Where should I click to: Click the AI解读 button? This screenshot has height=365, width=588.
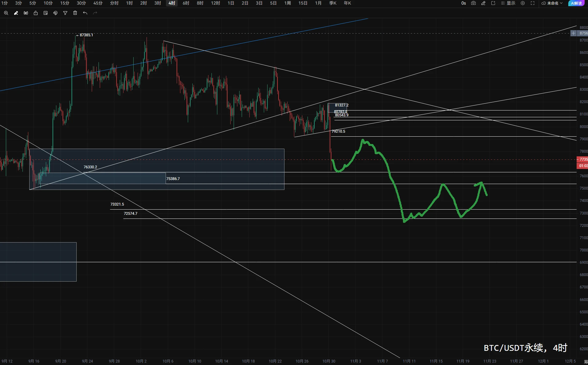coord(576,3)
